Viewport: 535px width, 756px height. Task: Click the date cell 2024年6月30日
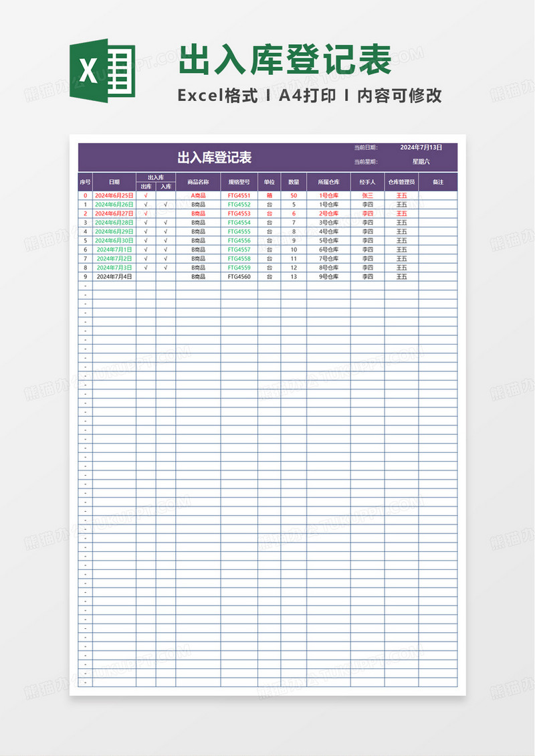click(114, 241)
